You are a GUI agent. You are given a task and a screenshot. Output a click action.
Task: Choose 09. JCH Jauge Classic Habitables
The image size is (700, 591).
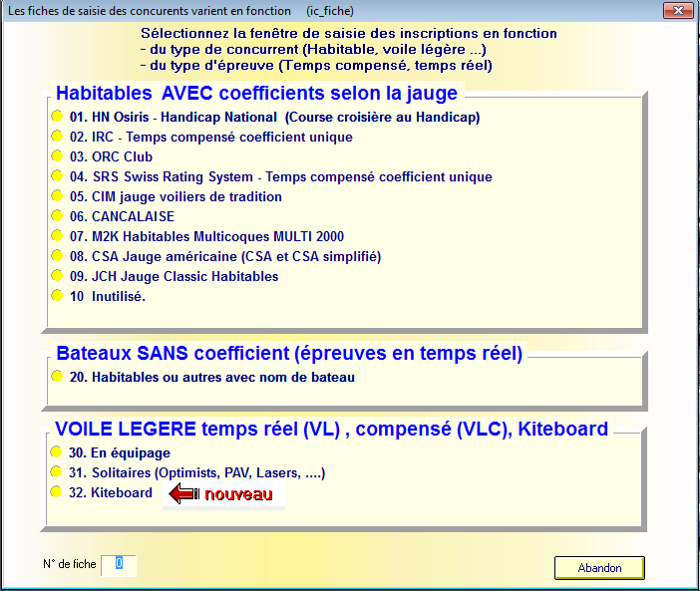(57, 276)
